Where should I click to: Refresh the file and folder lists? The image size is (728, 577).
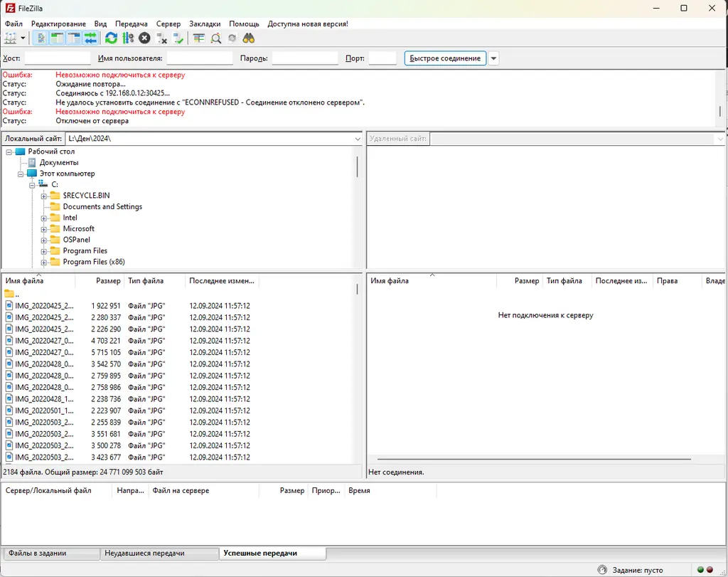click(x=111, y=38)
